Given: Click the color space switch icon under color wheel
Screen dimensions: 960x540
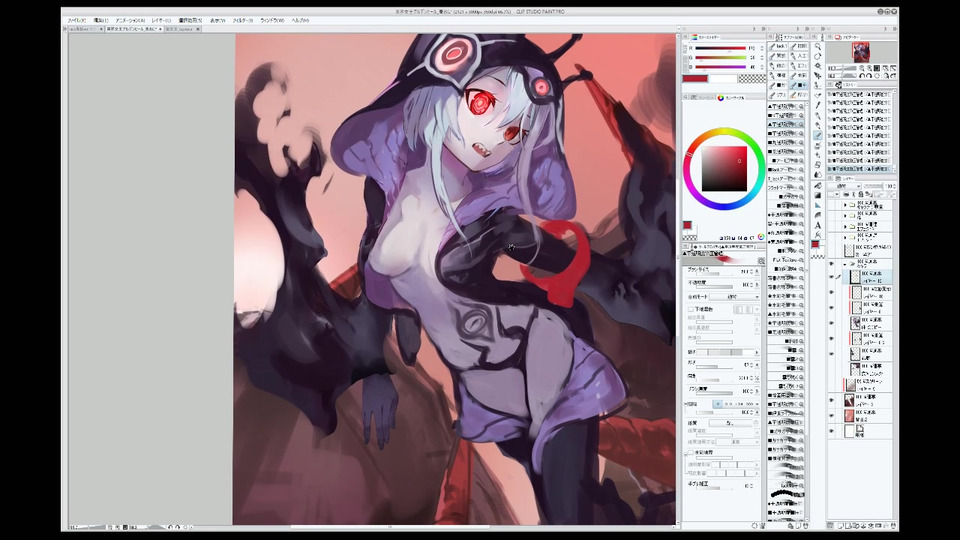Looking at the screenshot, I should coord(761,237).
